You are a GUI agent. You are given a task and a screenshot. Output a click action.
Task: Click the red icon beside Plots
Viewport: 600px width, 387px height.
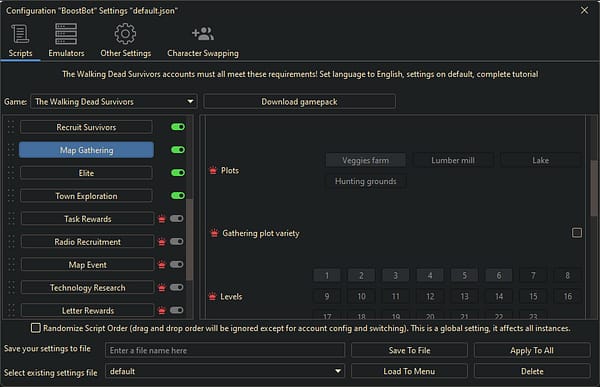(213, 170)
